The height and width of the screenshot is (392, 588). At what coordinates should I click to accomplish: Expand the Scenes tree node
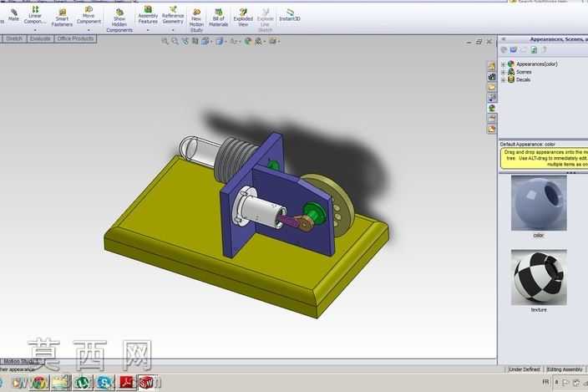tap(504, 73)
